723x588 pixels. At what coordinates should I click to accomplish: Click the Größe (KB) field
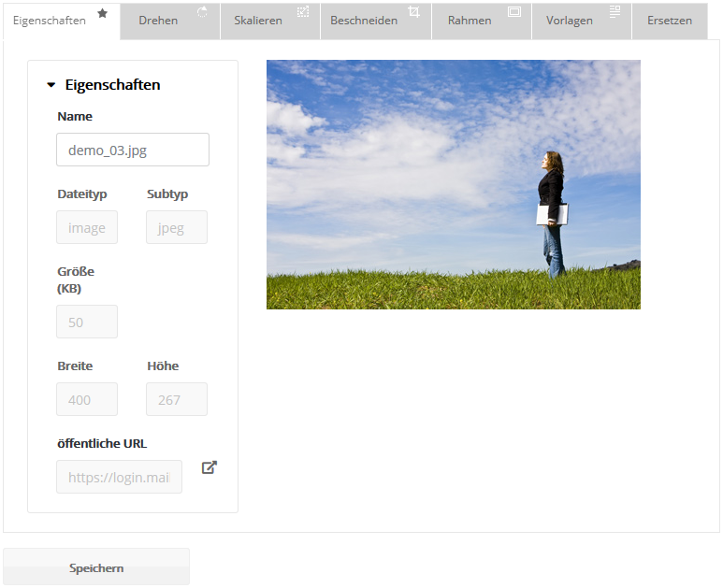(x=87, y=322)
